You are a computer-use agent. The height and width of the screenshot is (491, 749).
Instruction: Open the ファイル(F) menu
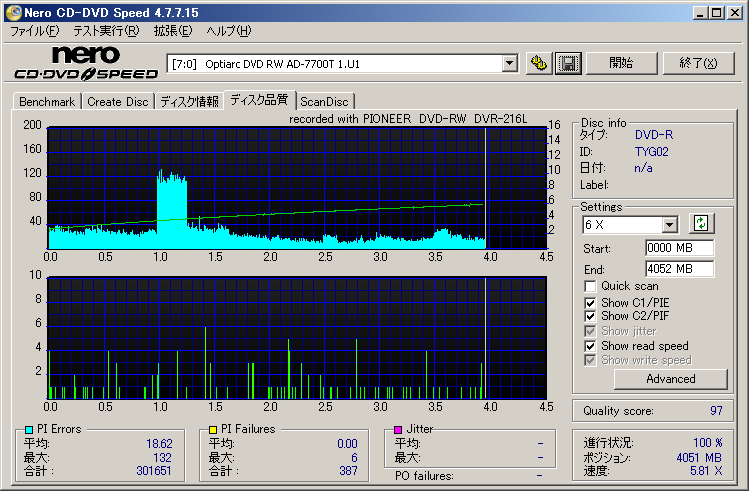point(34,31)
